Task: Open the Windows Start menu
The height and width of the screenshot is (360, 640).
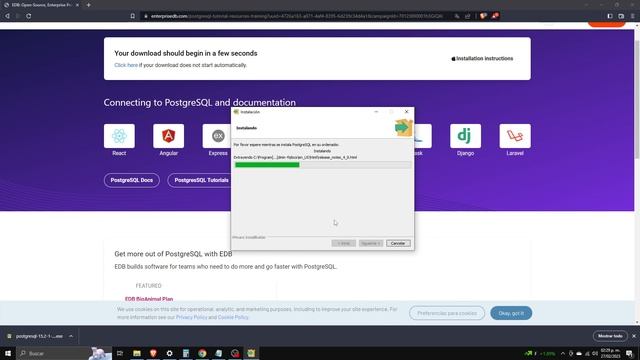Action: pyautogui.click(x=8, y=353)
